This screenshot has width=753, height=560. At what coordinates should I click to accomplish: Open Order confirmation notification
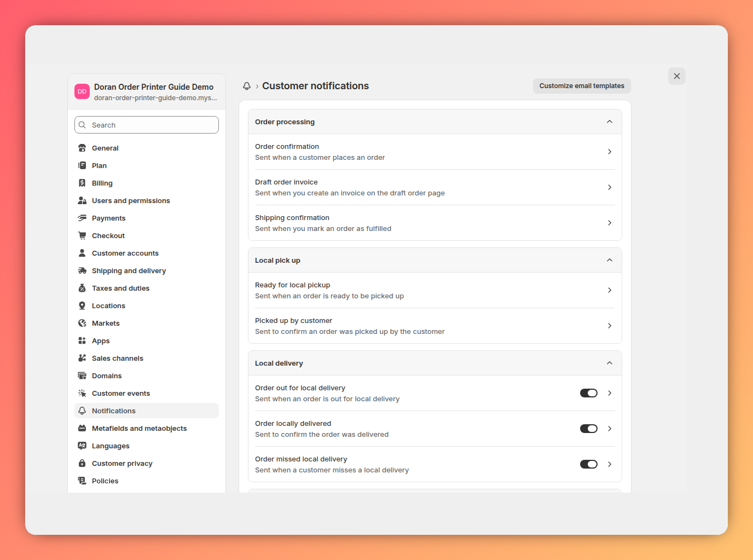point(435,152)
